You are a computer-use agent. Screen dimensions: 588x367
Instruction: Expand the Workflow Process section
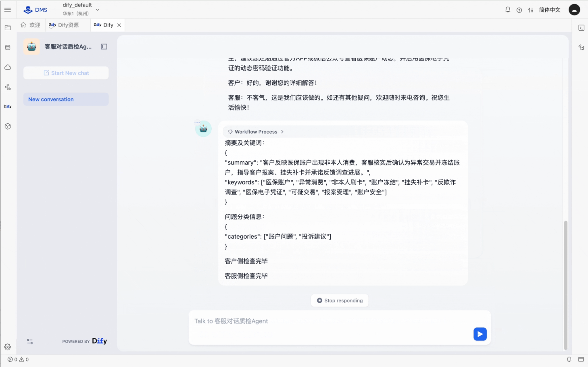tap(256, 131)
